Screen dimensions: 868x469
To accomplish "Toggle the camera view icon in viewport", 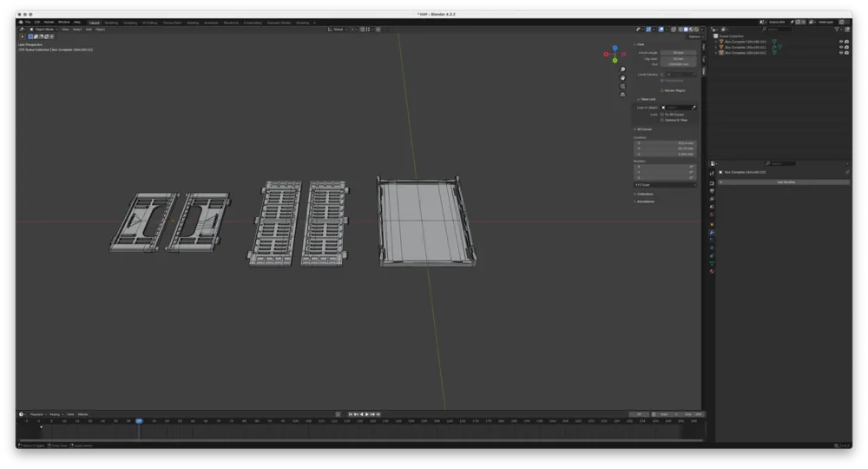I will [x=622, y=86].
